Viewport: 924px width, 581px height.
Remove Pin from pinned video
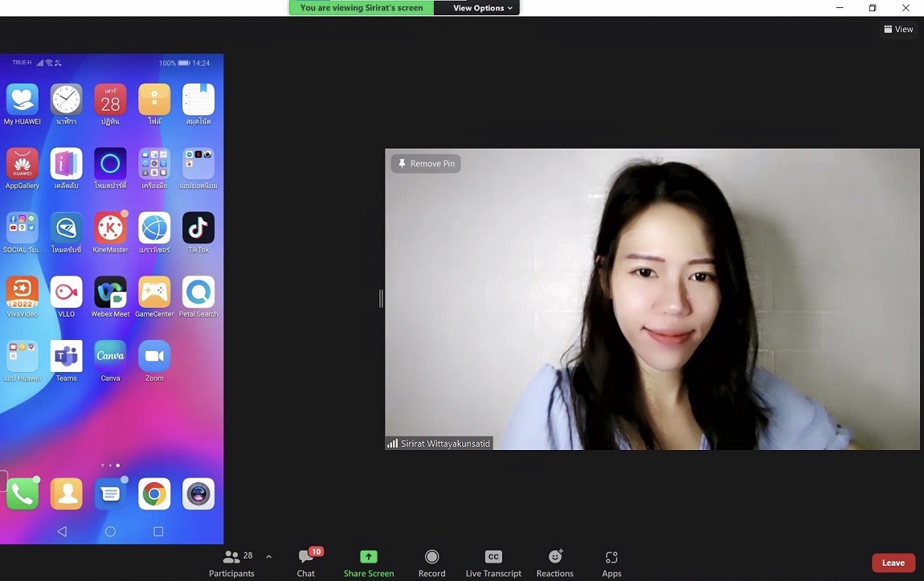click(x=426, y=164)
